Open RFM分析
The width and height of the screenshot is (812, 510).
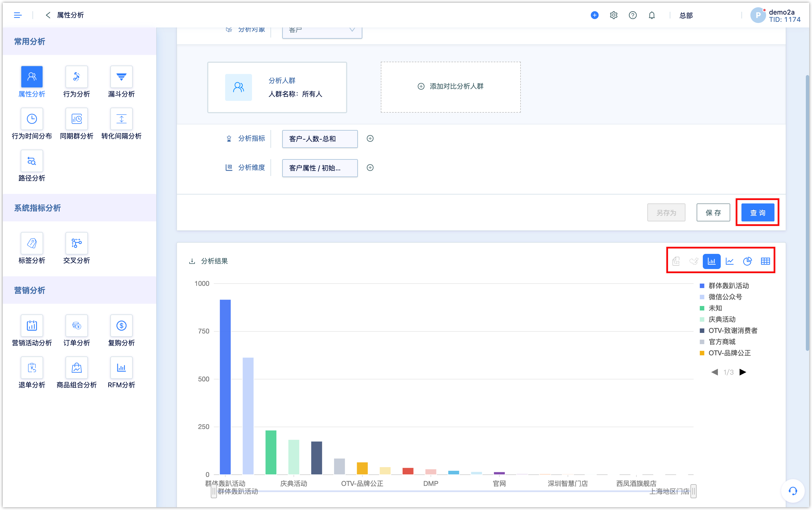[121, 373]
